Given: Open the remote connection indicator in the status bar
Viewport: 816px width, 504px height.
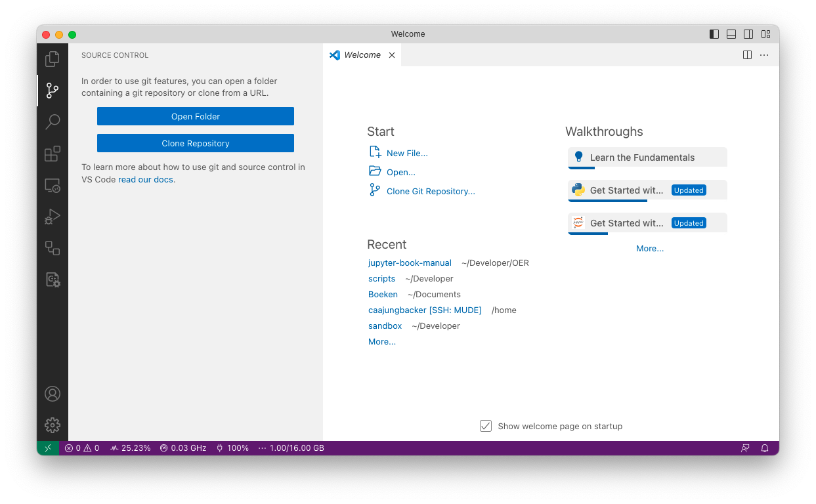Looking at the screenshot, I should pos(47,448).
